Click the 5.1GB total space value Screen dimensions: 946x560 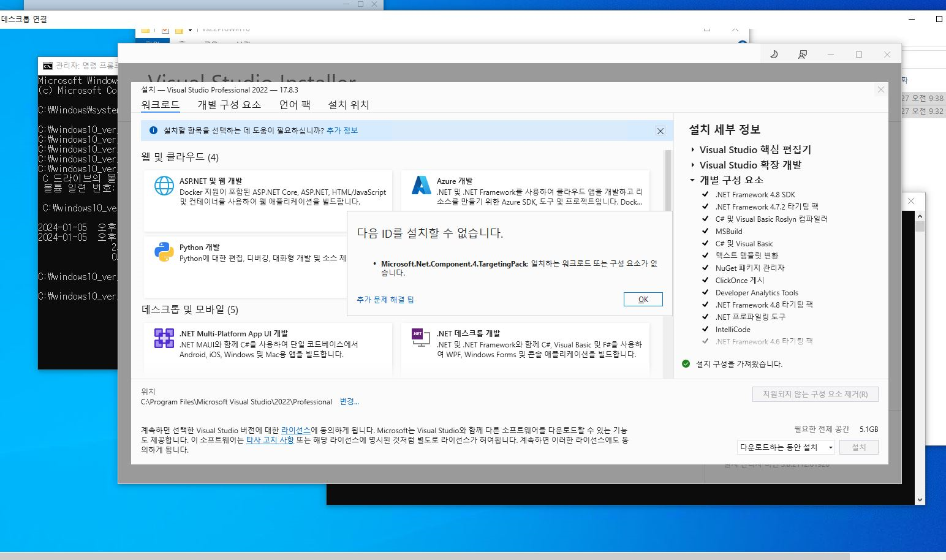tap(869, 429)
